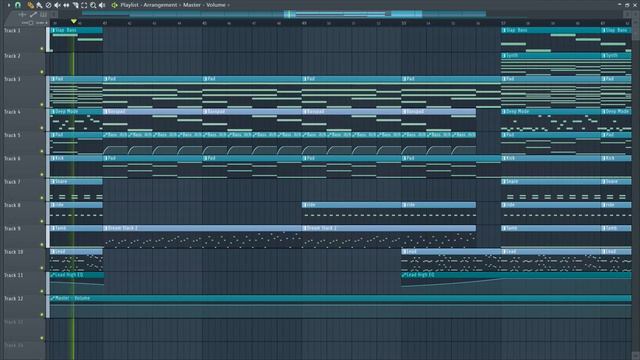Select the Track 10 header label
The height and width of the screenshot is (360, 640).
coord(13,252)
